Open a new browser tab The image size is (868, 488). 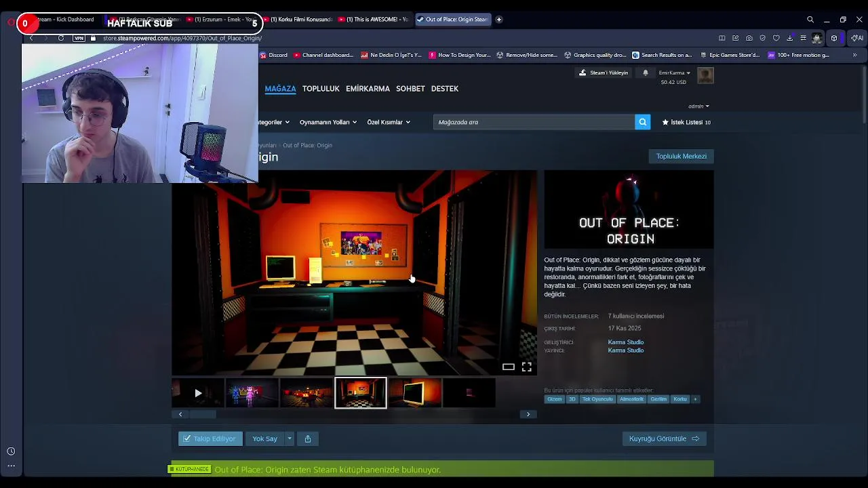pyautogui.click(x=499, y=20)
